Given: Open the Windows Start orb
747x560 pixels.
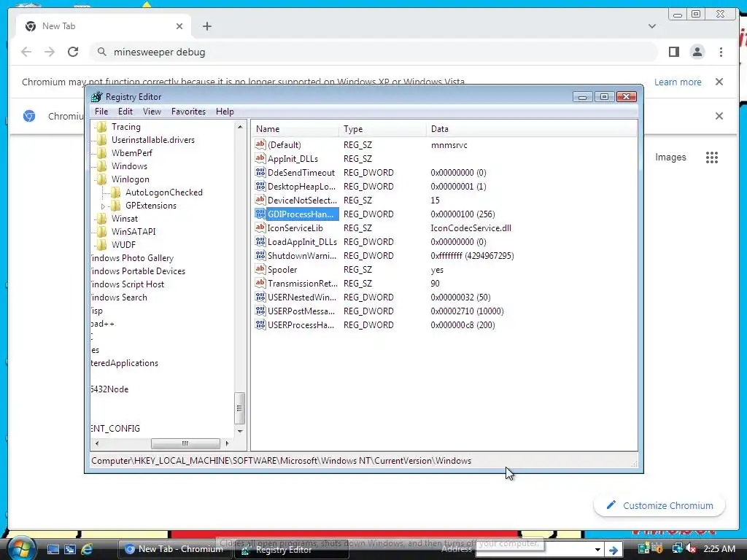Looking at the screenshot, I should (x=21, y=548).
